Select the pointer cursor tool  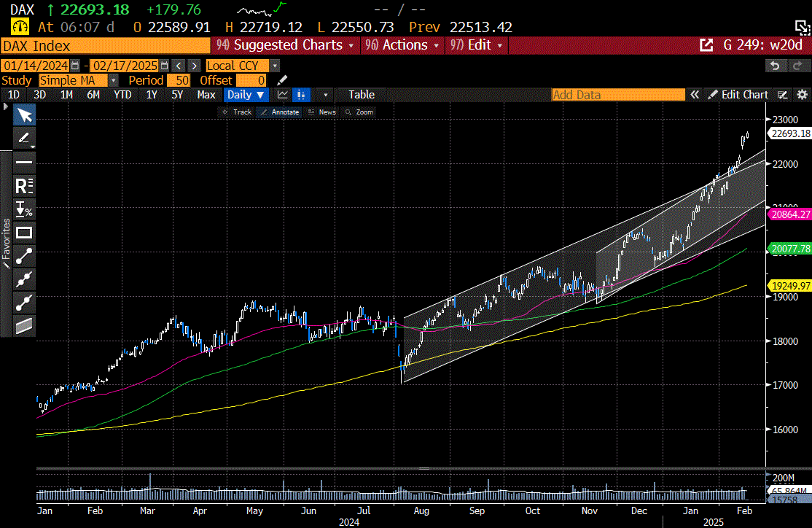point(24,115)
